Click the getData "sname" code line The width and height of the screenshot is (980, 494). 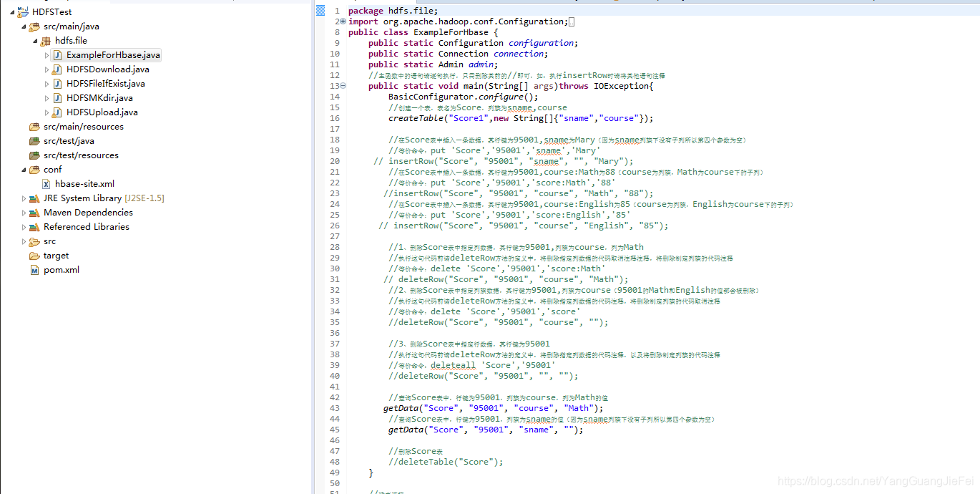point(486,430)
